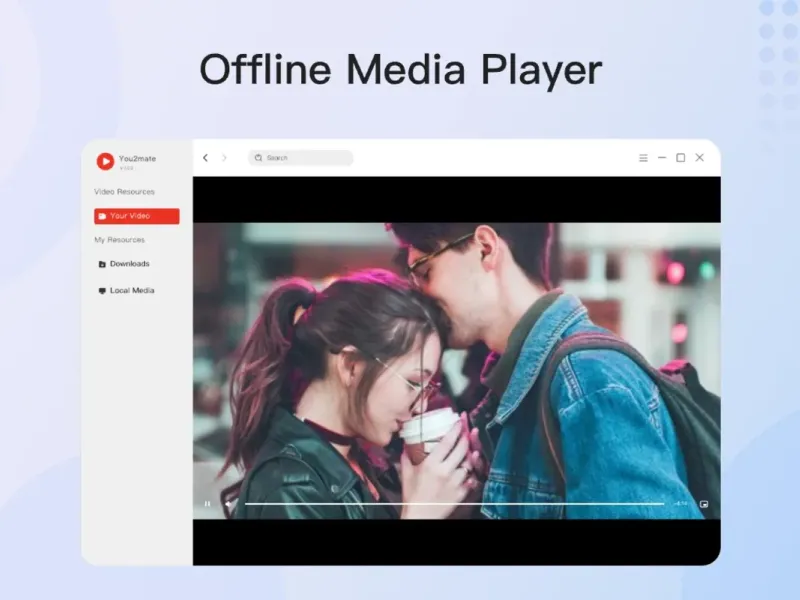Select Local Media in the sidebar

[131, 291]
